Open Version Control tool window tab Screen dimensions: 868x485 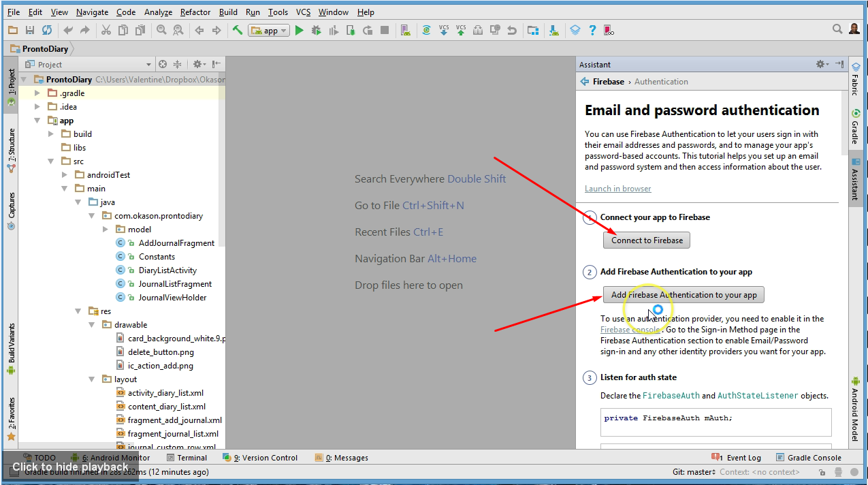click(x=260, y=458)
